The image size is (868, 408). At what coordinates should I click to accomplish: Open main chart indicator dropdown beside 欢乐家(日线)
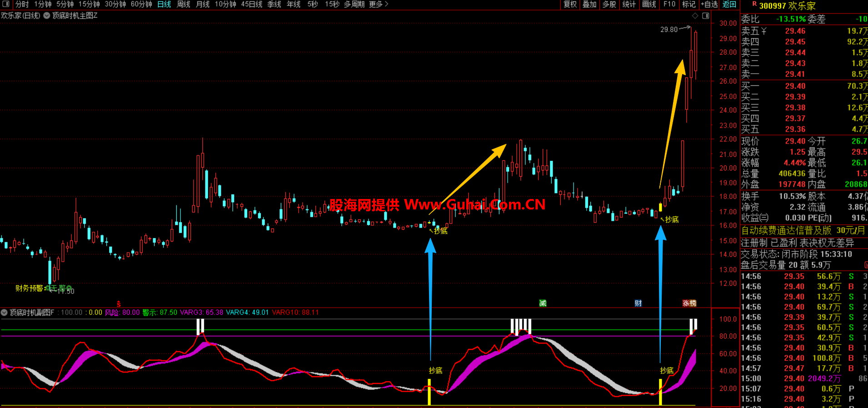pos(47,16)
